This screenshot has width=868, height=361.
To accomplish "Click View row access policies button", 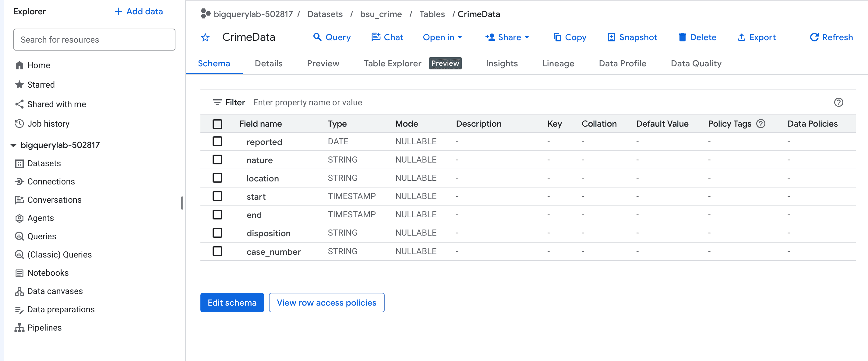I will (x=326, y=303).
